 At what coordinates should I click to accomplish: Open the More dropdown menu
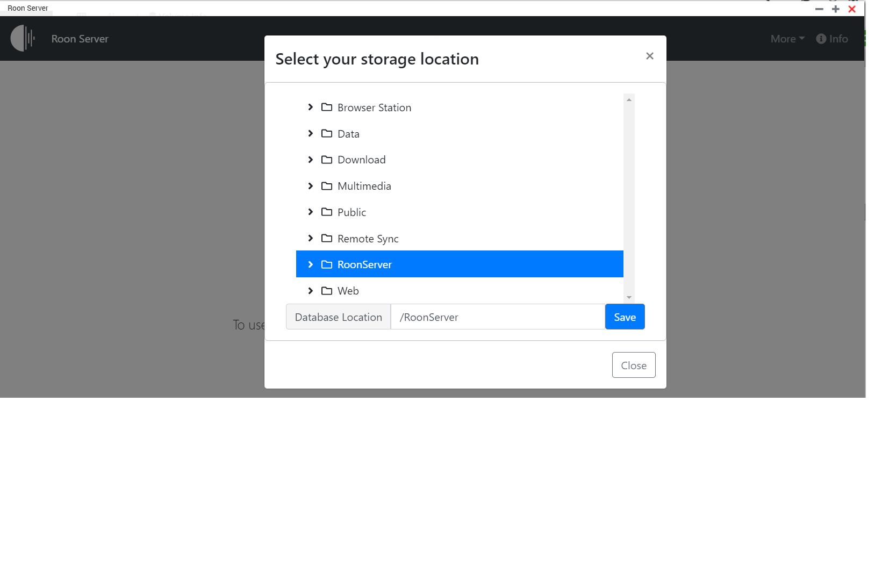(x=787, y=39)
